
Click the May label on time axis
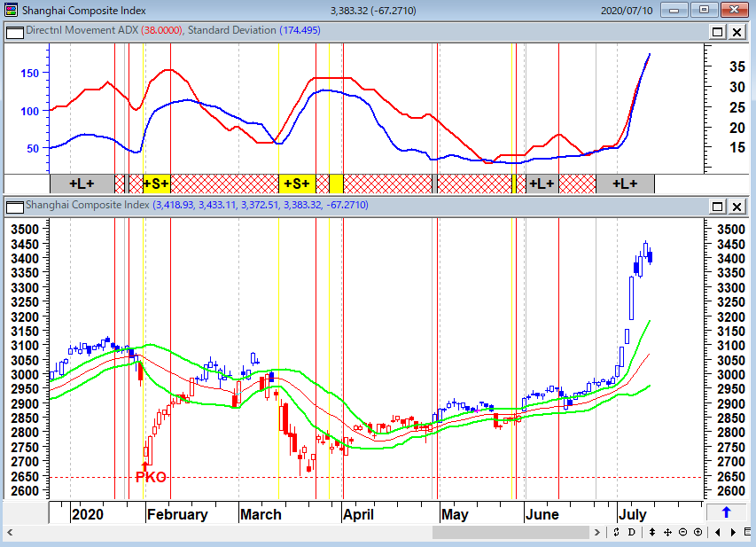(x=455, y=514)
